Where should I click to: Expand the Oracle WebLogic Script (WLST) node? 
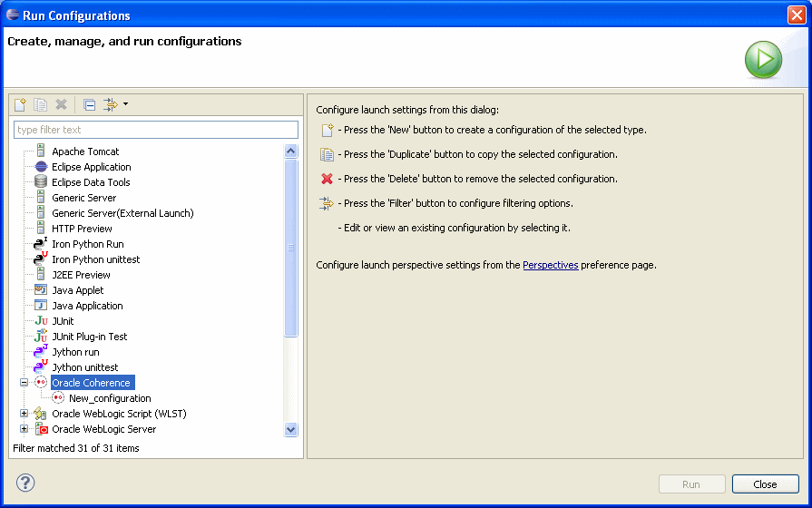coord(24,414)
